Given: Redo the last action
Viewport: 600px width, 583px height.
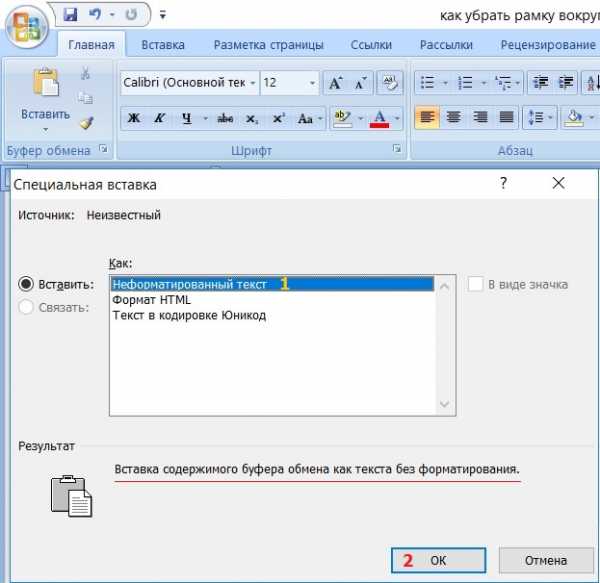Looking at the screenshot, I should coord(131,15).
